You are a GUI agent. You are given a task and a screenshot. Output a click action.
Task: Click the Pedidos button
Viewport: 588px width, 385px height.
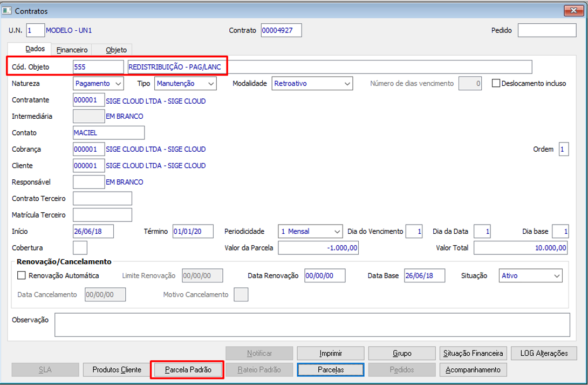(x=402, y=370)
